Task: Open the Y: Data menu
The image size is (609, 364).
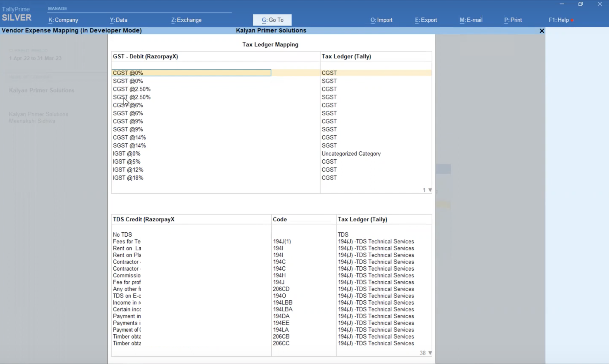Action: pos(119,20)
